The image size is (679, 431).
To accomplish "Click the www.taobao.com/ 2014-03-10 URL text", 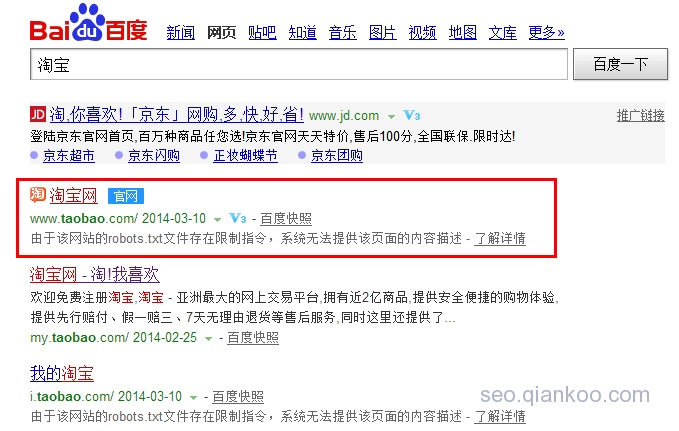I will (x=118, y=218).
